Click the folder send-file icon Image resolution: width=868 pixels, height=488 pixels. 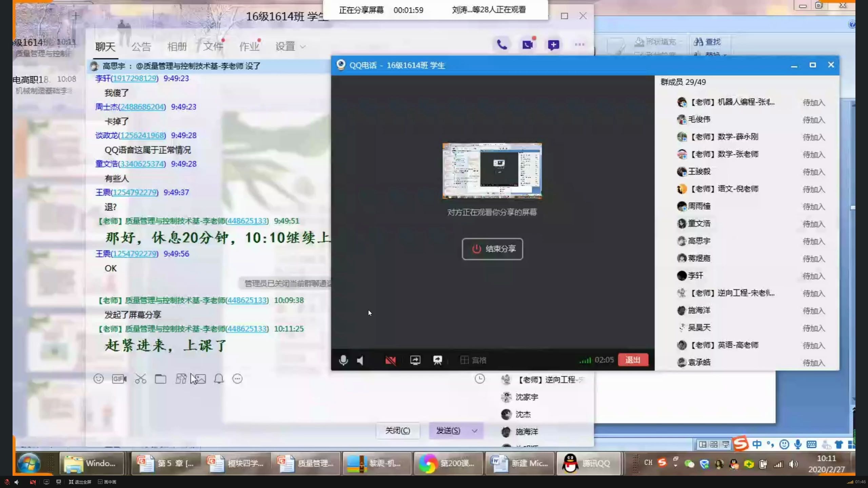pyautogui.click(x=160, y=379)
